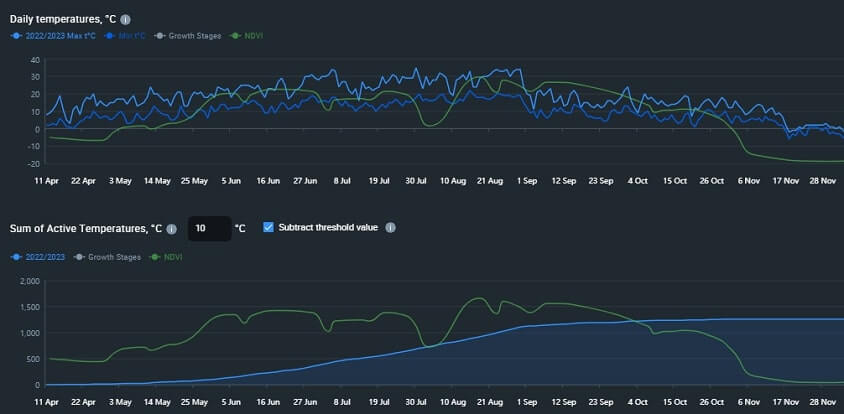Click the Min t°C legend marker icon
This screenshot has height=414, width=844.
click(111, 36)
